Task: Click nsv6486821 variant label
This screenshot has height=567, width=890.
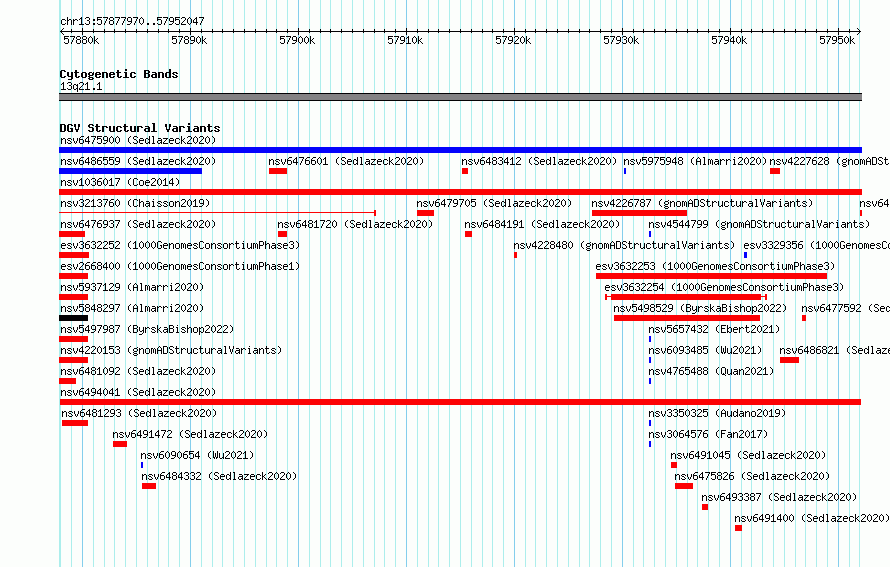Action: click(834, 350)
